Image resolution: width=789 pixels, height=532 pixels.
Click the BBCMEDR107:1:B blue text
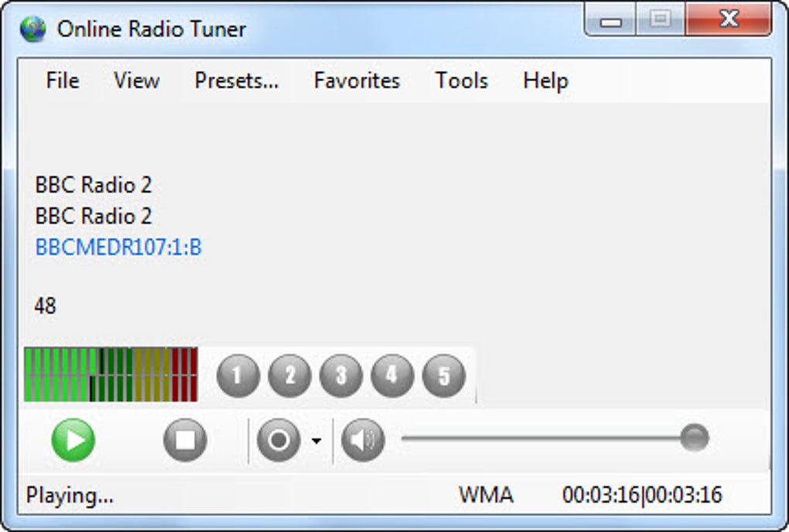click(118, 247)
